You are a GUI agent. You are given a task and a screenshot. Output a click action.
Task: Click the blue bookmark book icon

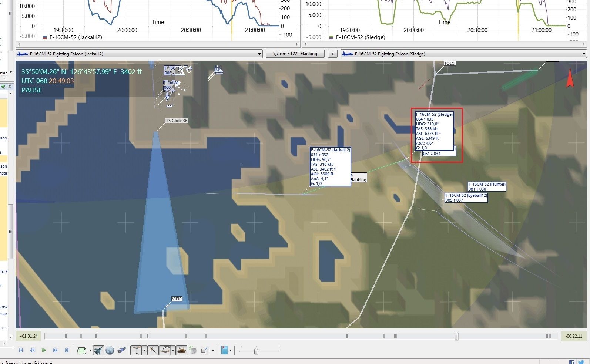pos(224,350)
